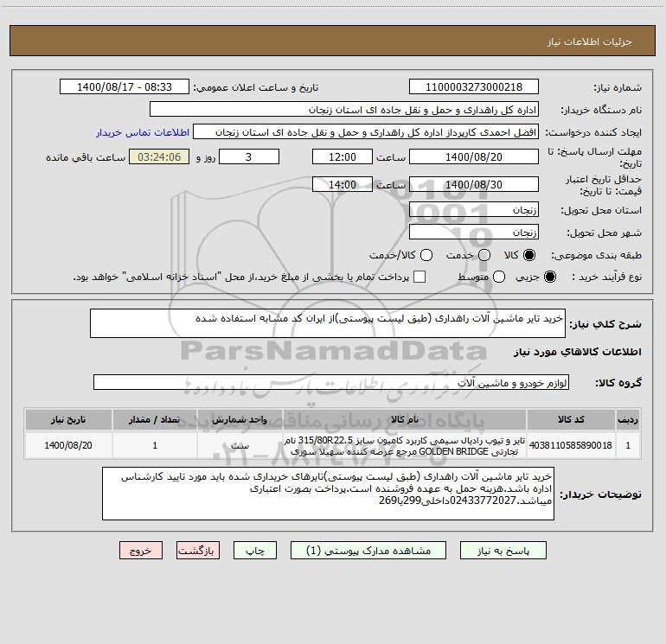Screen dimensions: 666x644
Task: Click the تعداد / مقدار column header
Action: click(x=155, y=419)
